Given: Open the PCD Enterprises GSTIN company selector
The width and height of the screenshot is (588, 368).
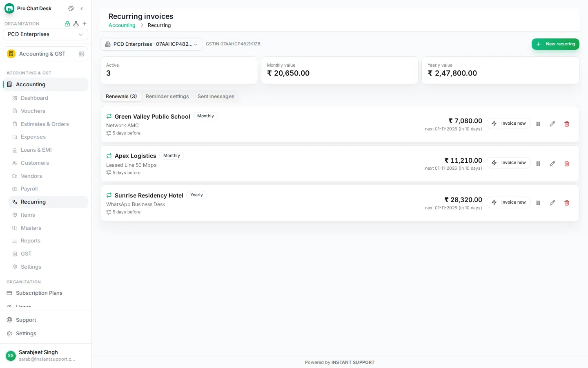Looking at the screenshot, I should pos(151,44).
